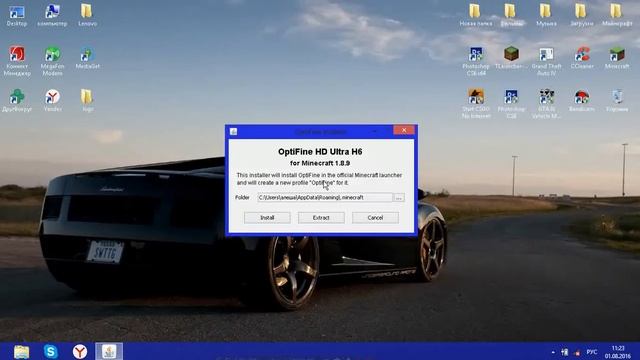
Task: Launch the Photoshop CS6 shortcut
Action: (511, 104)
